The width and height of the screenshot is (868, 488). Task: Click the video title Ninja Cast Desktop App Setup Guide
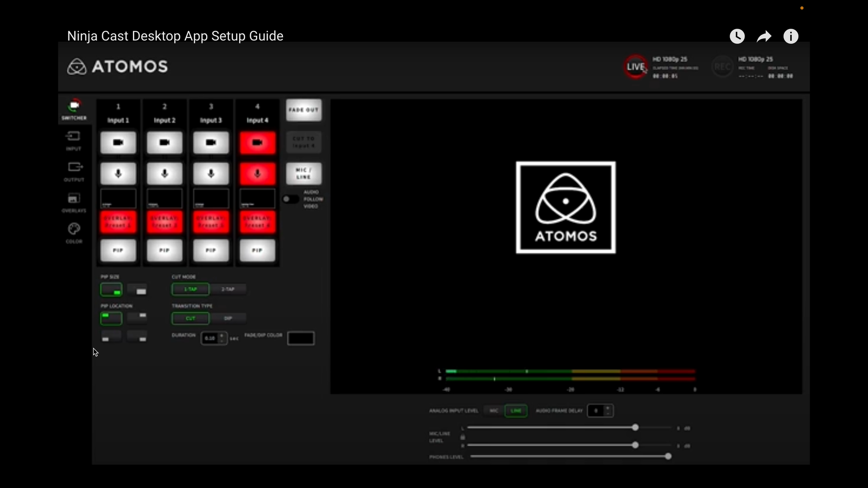coord(175,36)
